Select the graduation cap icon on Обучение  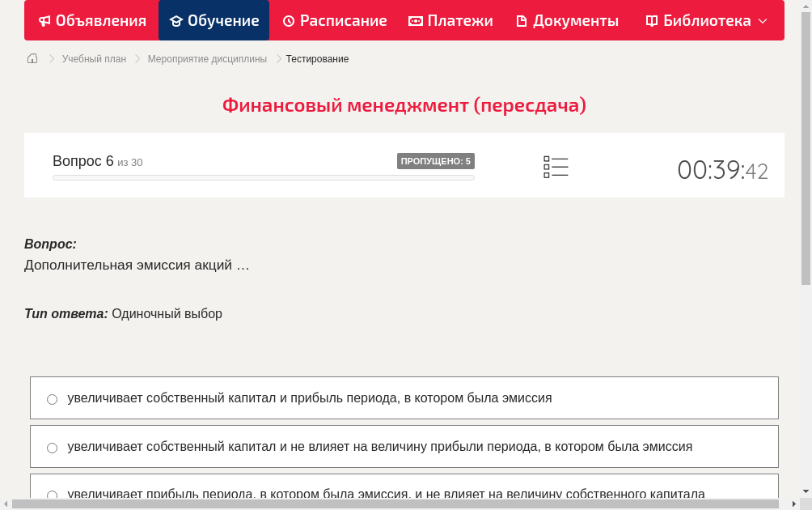177,20
